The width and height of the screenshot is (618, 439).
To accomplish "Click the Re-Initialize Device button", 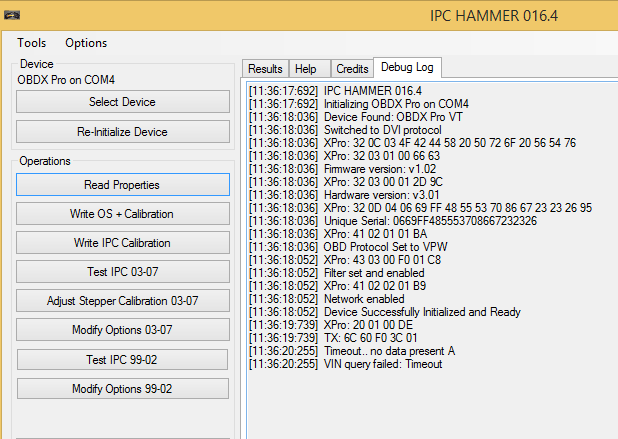I will 123,132.
